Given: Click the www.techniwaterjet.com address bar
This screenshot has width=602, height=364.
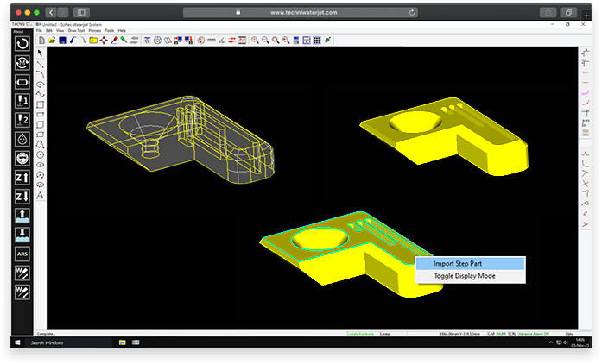Looking at the screenshot, I should (x=301, y=13).
